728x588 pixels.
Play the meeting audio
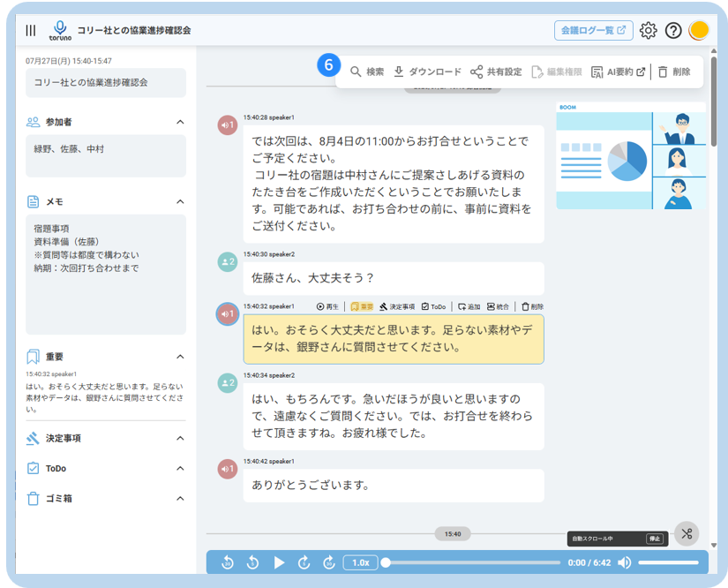click(279, 562)
